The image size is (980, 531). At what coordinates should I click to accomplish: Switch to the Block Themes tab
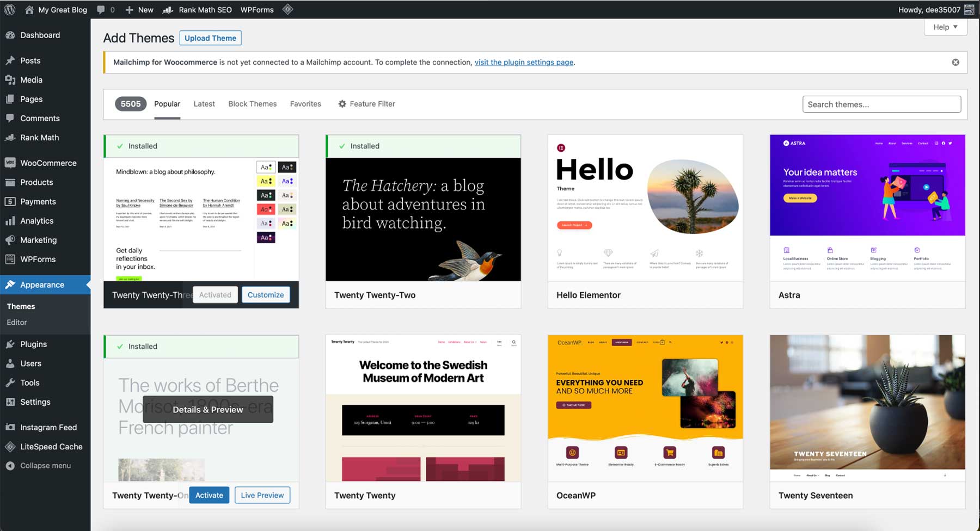click(x=253, y=104)
